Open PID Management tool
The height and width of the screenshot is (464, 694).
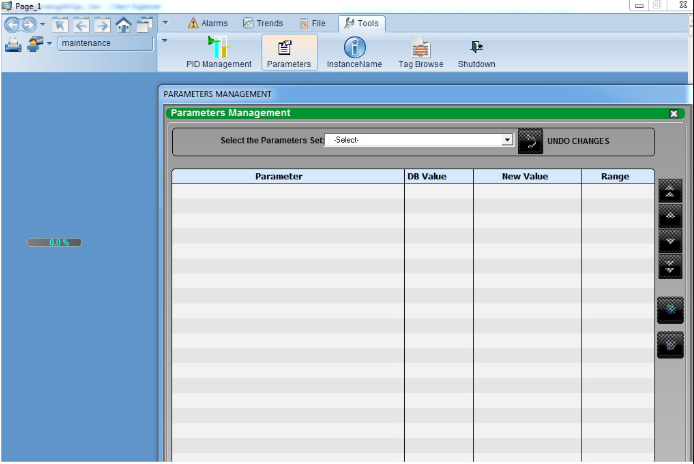coord(219,52)
